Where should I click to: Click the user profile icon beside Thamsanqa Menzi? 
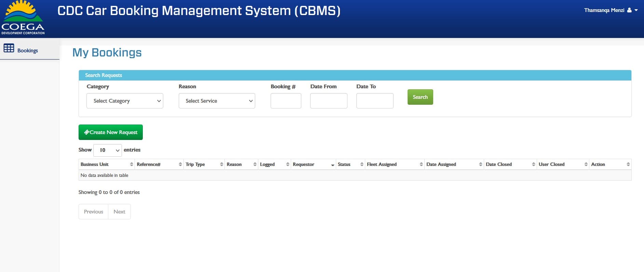click(x=629, y=10)
